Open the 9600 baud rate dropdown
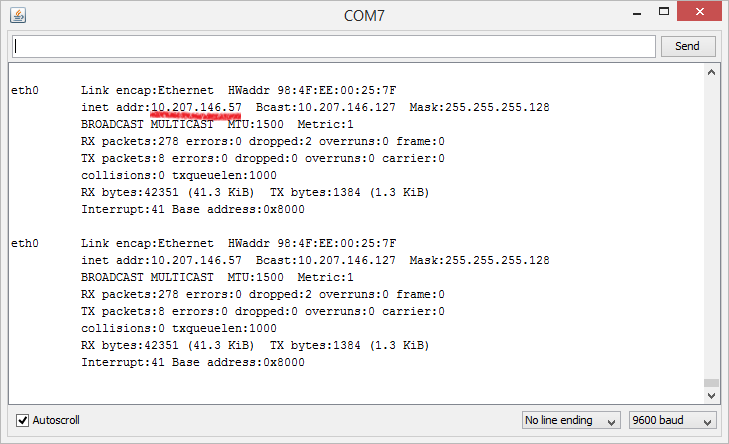 672,420
